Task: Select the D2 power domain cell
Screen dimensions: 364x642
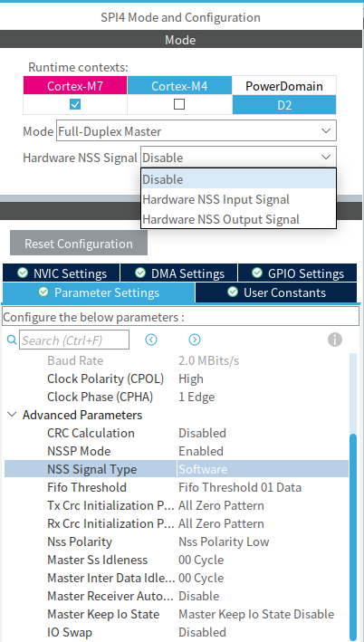Action: tap(284, 105)
